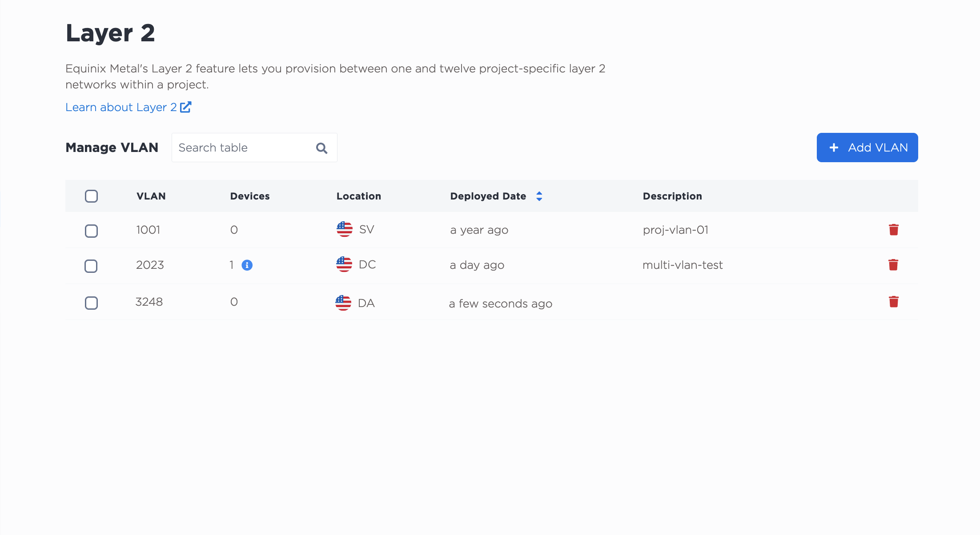Click the VLAN column header
This screenshot has height=535, width=980.
(151, 196)
